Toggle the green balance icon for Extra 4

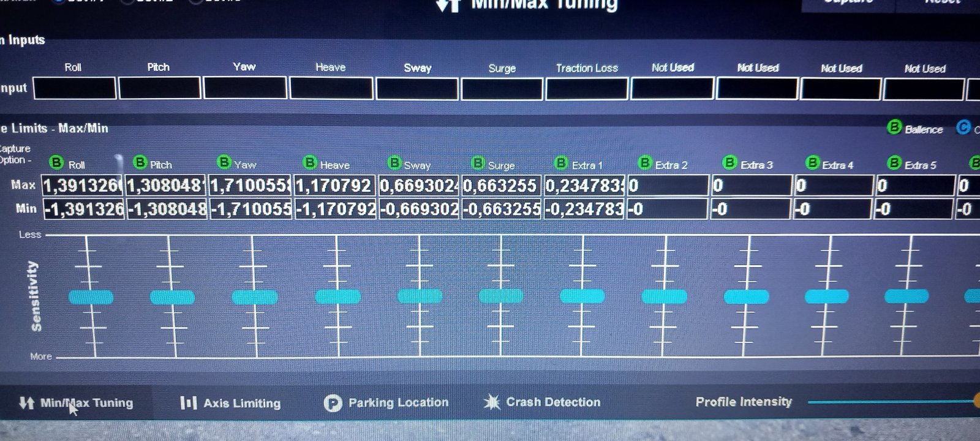812,163
